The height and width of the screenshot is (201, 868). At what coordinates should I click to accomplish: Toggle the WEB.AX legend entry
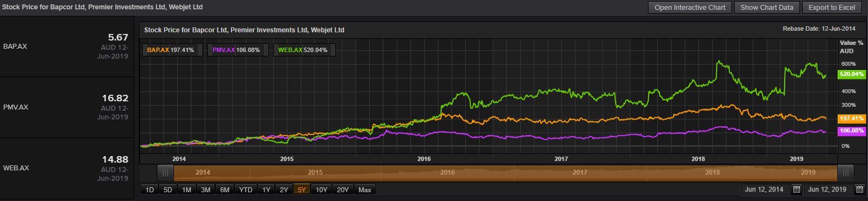pos(304,50)
